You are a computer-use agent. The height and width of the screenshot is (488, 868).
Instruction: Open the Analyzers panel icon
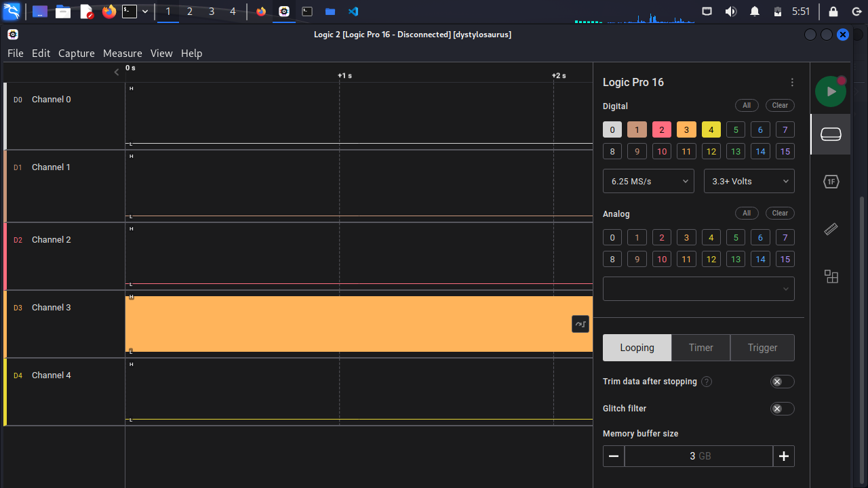830,182
